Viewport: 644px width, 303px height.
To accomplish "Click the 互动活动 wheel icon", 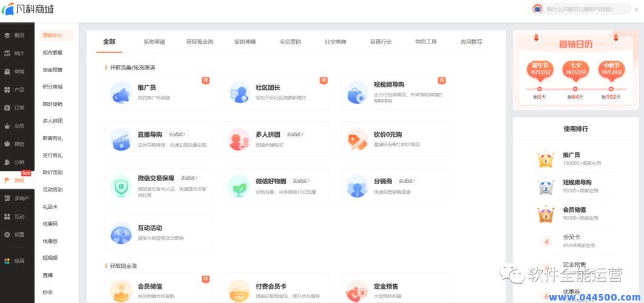I will pyautogui.click(x=121, y=233).
